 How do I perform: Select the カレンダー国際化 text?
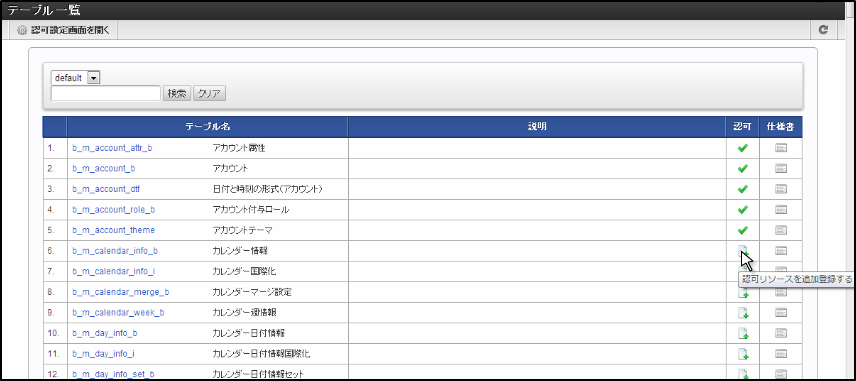pos(244,271)
